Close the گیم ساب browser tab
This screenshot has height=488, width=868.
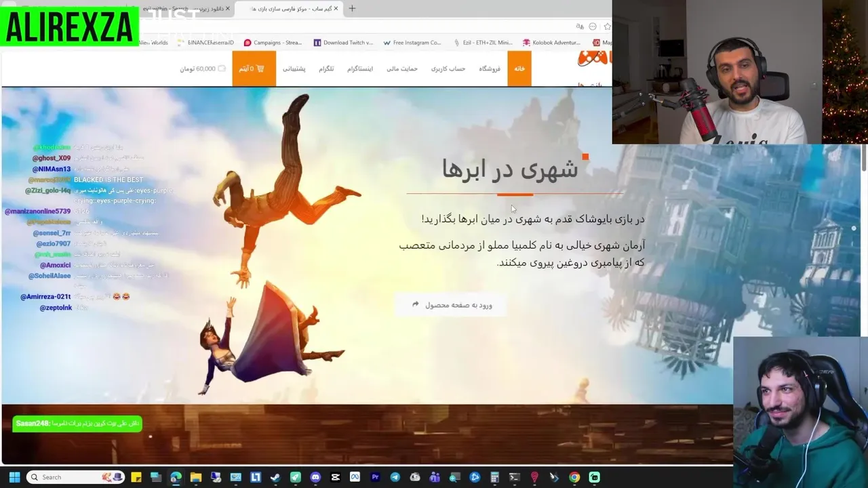336,9
